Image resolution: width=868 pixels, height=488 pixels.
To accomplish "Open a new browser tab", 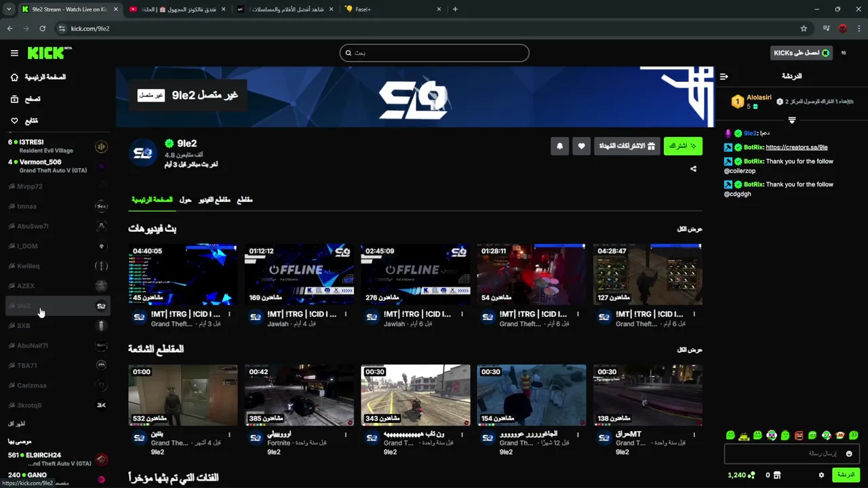I will click(x=455, y=9).
